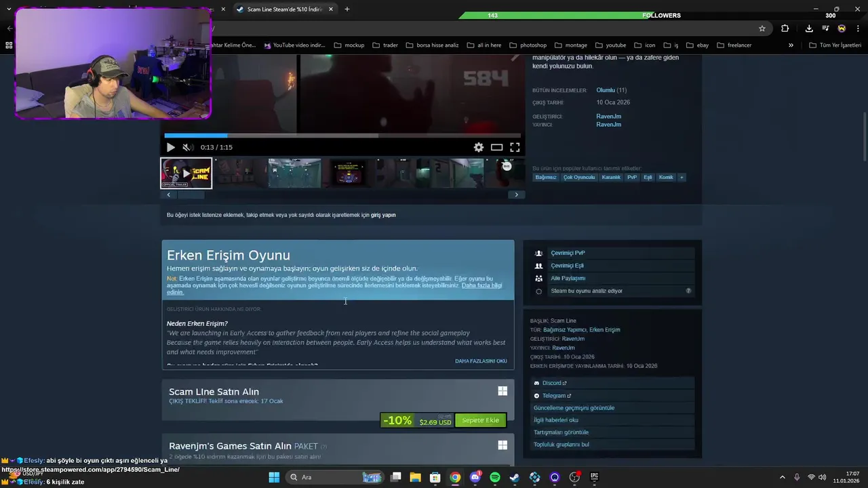Screen dimensions: 868x488
Task: Open YouTube video indir bookmark
Action: coord(295,45)
